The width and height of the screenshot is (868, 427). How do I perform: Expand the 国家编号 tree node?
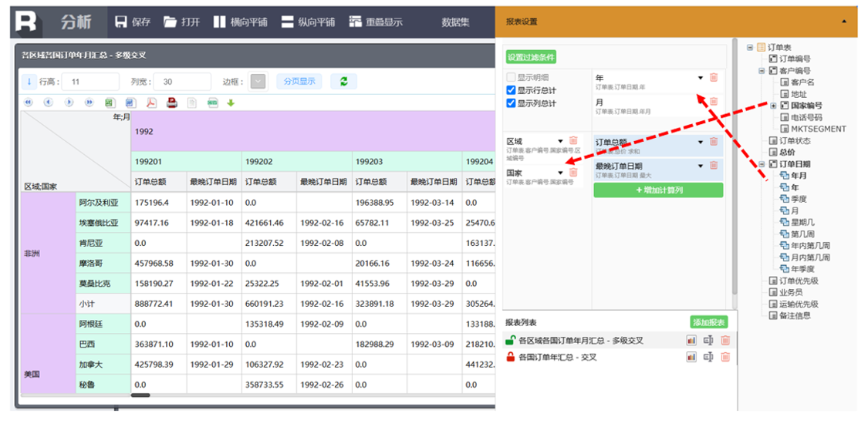pos(773,106)
